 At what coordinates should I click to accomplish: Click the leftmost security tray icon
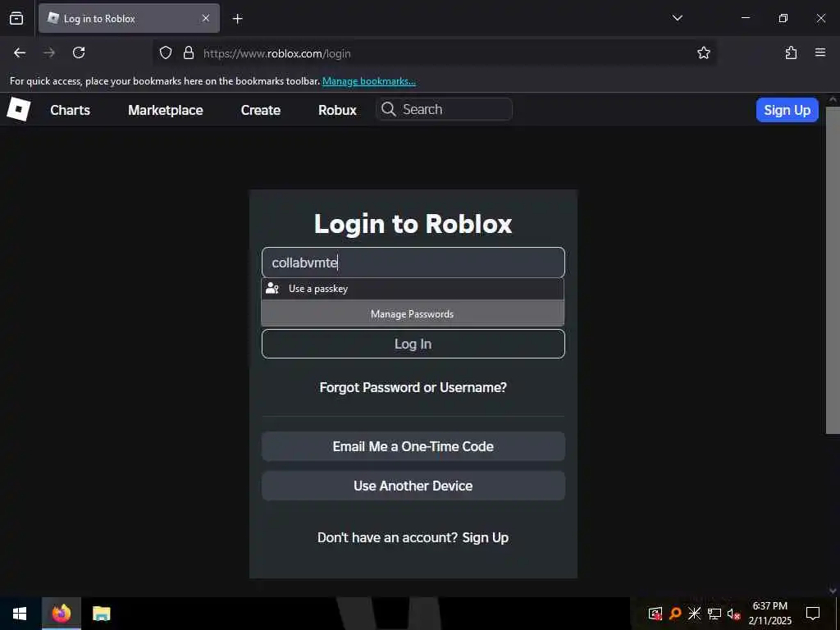pos(655,614)
